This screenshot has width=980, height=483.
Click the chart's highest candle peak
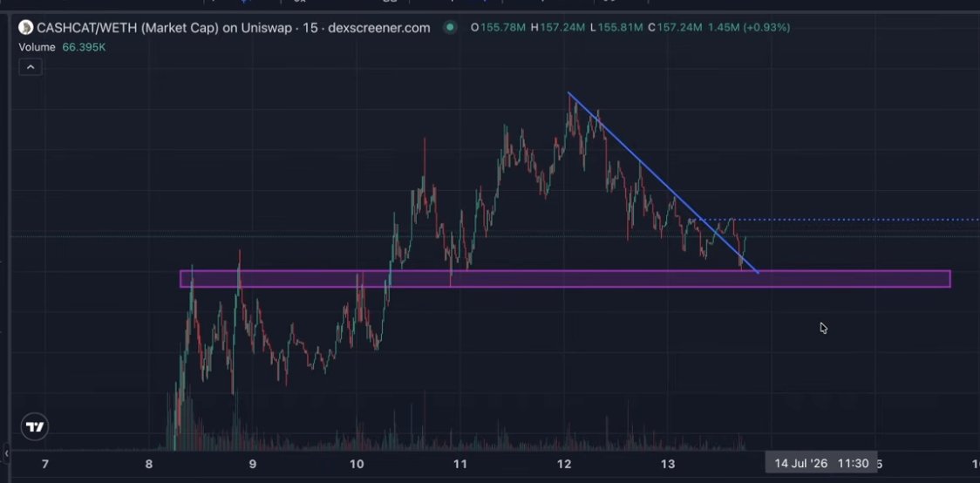pyautogui.click(x=568, y=94)
